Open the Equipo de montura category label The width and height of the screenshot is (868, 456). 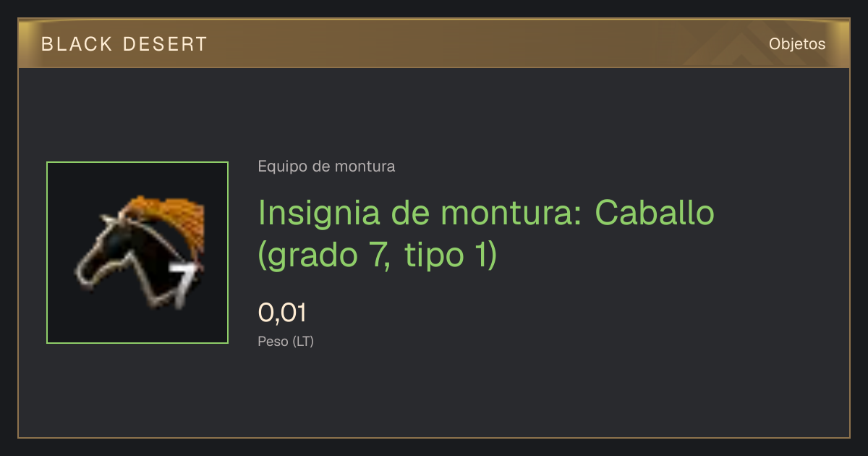click(x=326, y=166)
